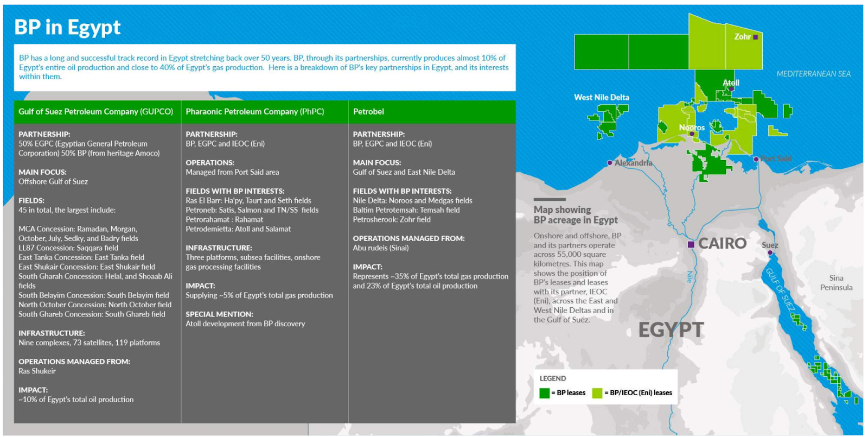Click the Nooros field dot marker
This screenshot has width=868, height=437.
click(x=692, y=134)
